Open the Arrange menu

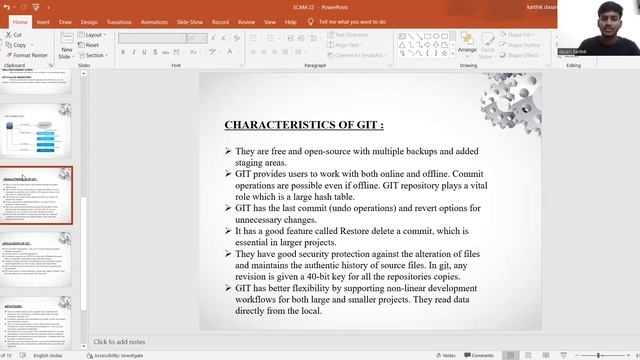(467, 43)
